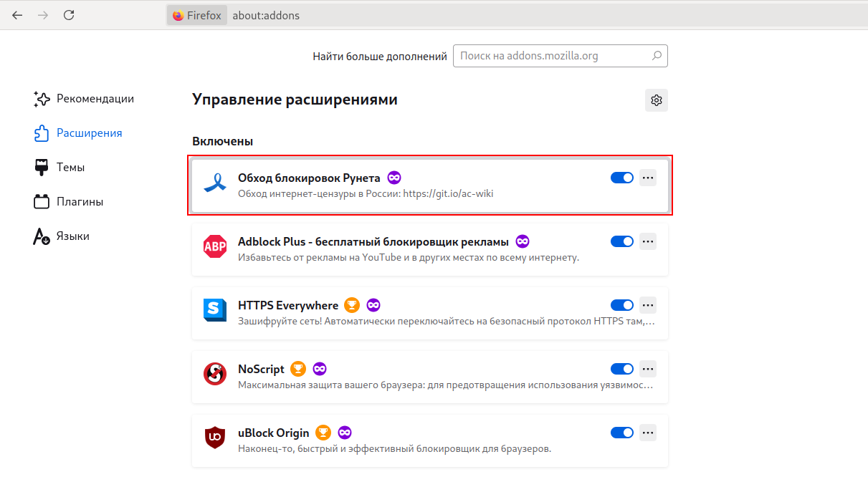
Task: Click the HTTPS Everywhere extension icon
Action: pos(215,310)
